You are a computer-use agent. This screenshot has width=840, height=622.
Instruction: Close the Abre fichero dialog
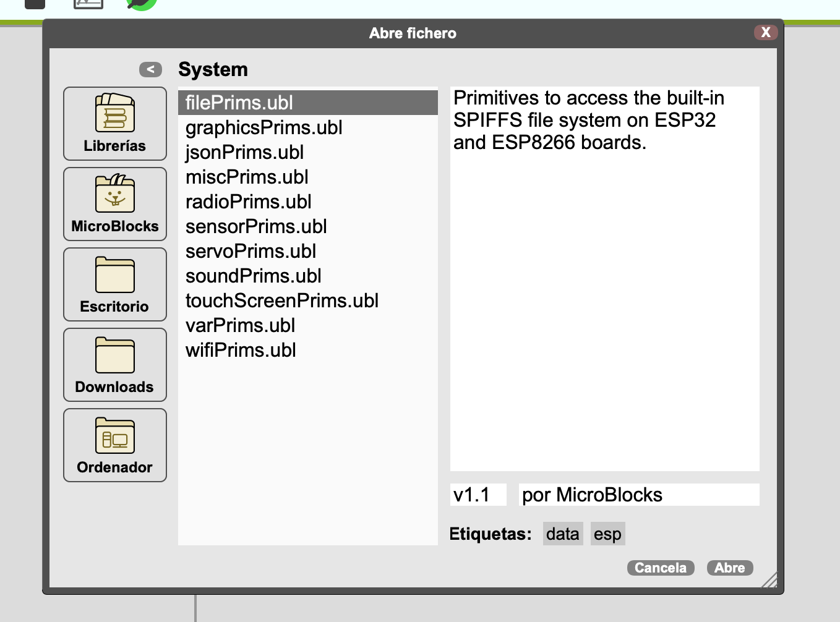[765, 32]
